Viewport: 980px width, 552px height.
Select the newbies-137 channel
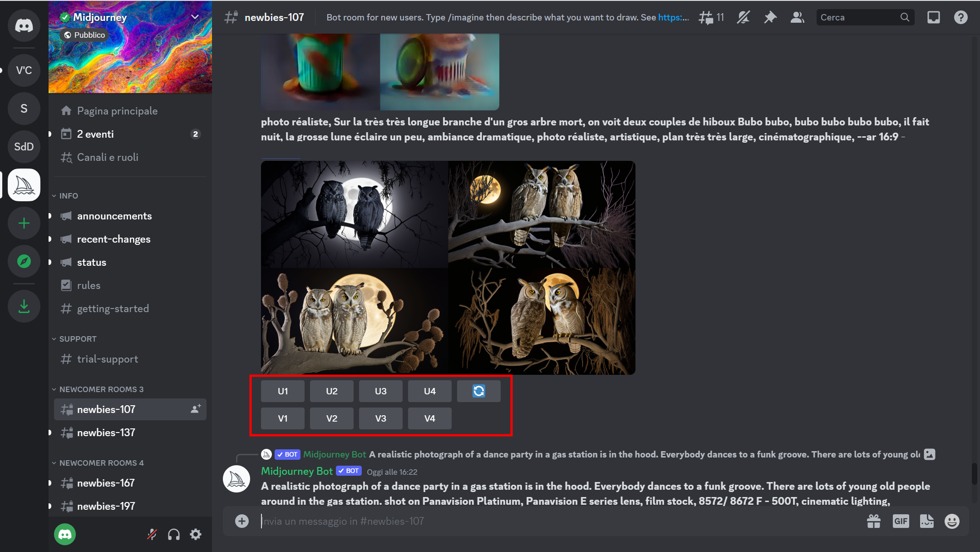point(106,433)
